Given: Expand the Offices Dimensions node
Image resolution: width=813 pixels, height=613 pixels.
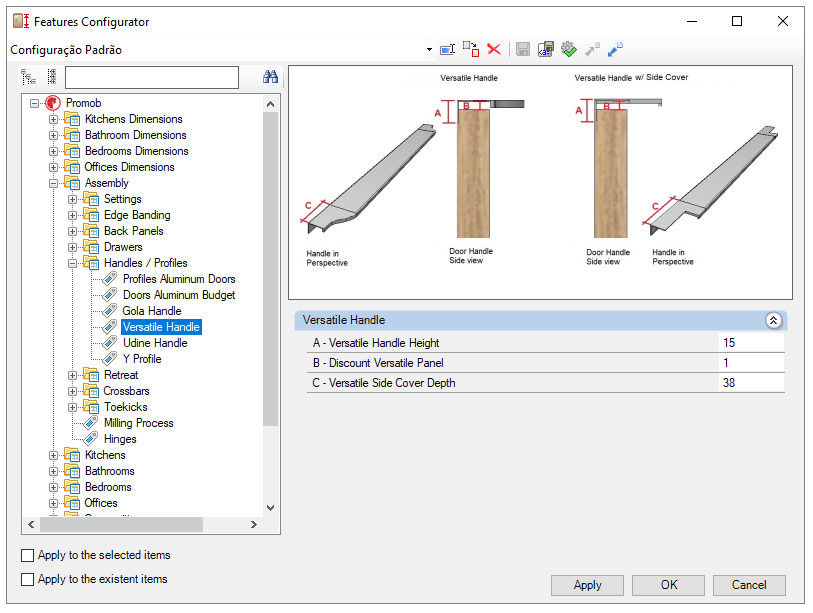Looking at the screenshot, I should [53, 168].
